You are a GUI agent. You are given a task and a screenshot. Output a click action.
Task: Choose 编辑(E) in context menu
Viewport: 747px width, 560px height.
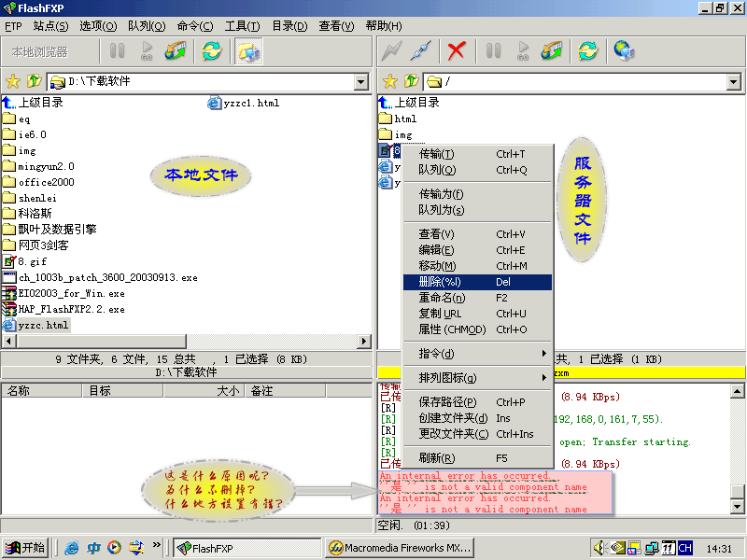pyautogui.click(x=477, y=249)
